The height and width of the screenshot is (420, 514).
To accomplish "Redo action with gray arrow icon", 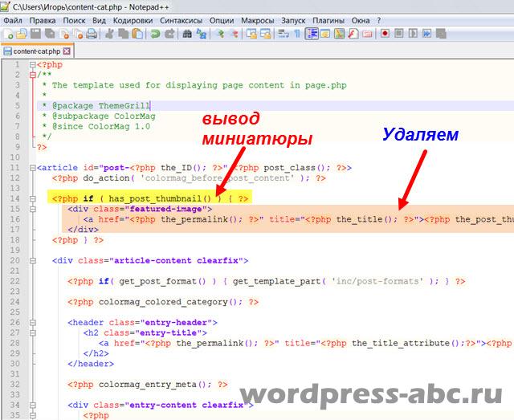I will [x=169, y=34].
